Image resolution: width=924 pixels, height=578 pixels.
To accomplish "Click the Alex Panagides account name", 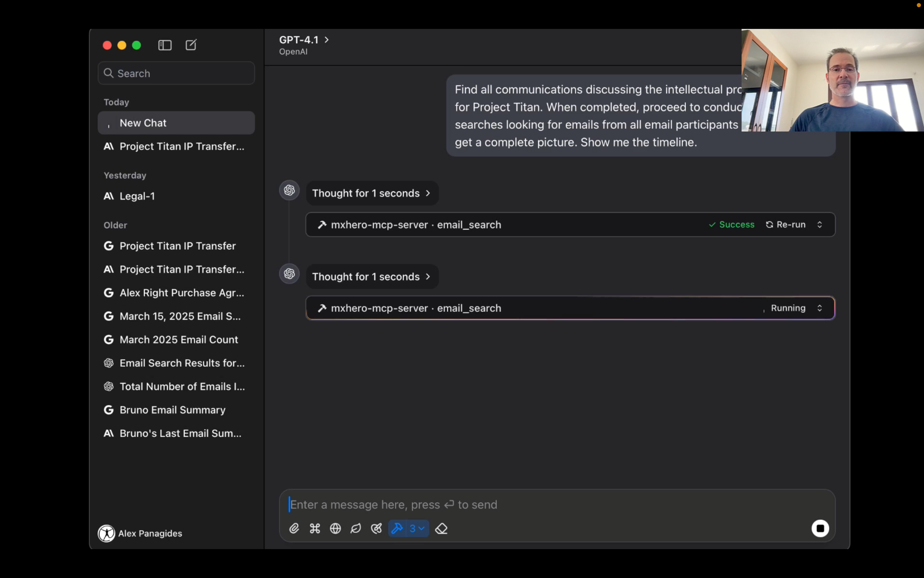I will [150, 533].
